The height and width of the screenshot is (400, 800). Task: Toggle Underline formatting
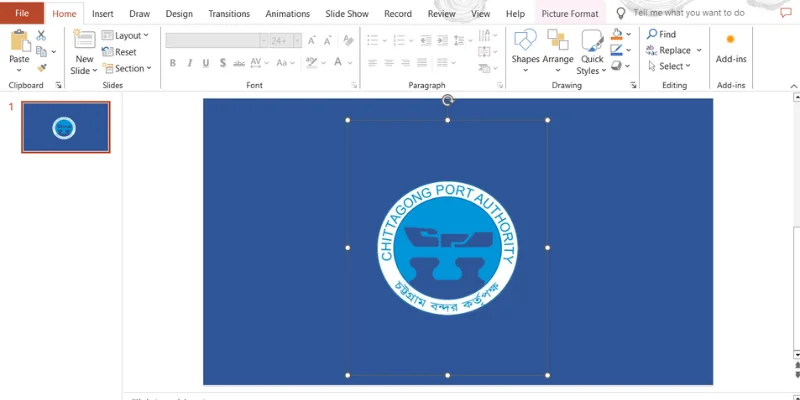(206, 63)
